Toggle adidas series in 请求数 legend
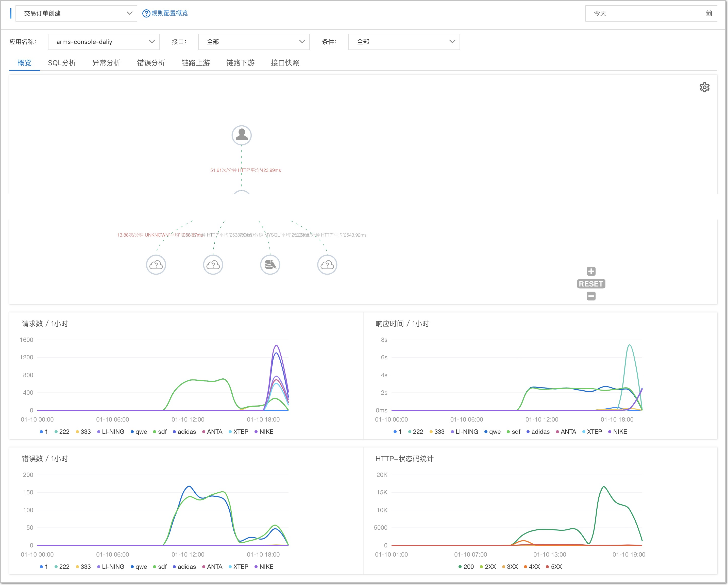This screenshot has height=585, width=728. (x=184, y=432)
